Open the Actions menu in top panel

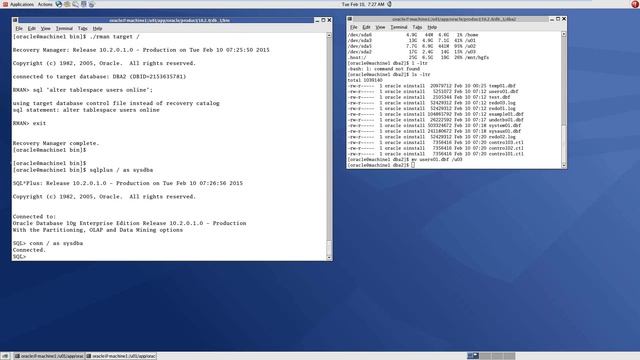tap(45, 4)
